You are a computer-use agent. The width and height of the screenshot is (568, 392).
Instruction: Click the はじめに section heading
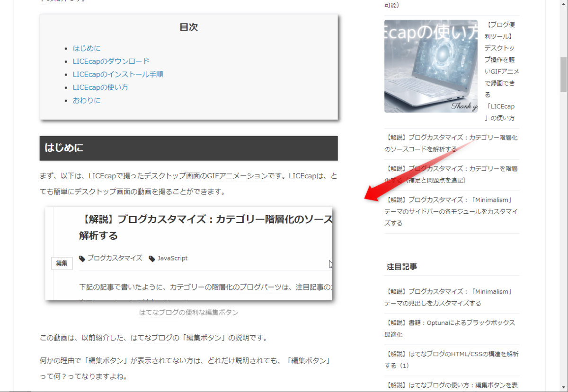pos(189,148)
